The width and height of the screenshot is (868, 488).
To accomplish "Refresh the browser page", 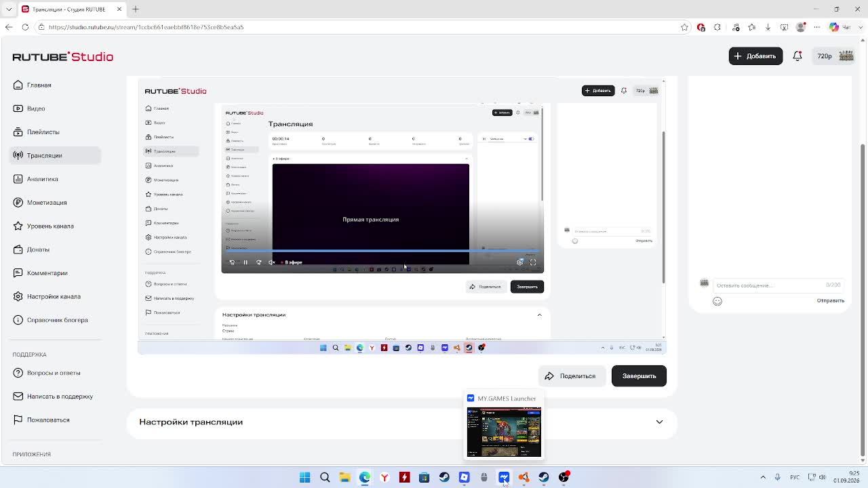I will pos(25,27).
